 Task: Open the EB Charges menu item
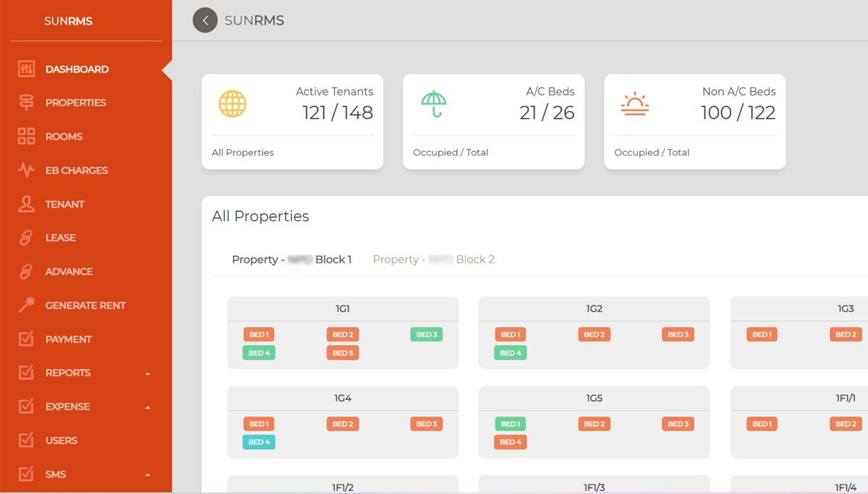77,170
